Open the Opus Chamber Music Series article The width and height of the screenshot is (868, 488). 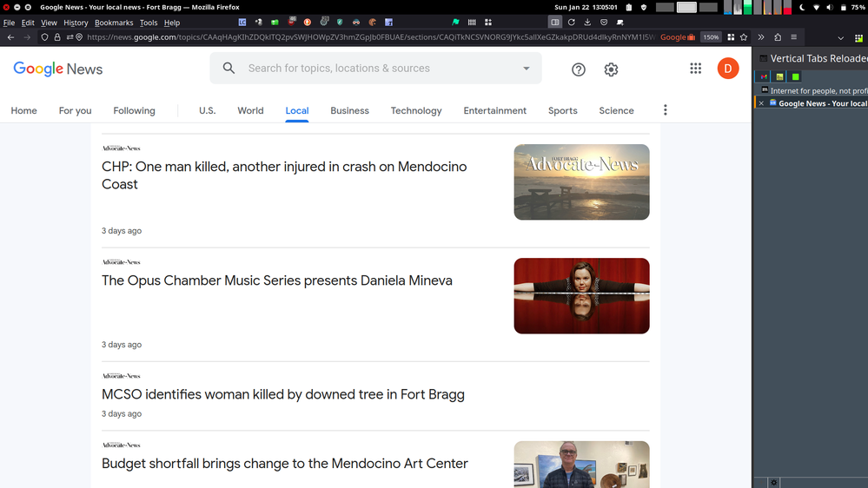(x=276, y=280)
